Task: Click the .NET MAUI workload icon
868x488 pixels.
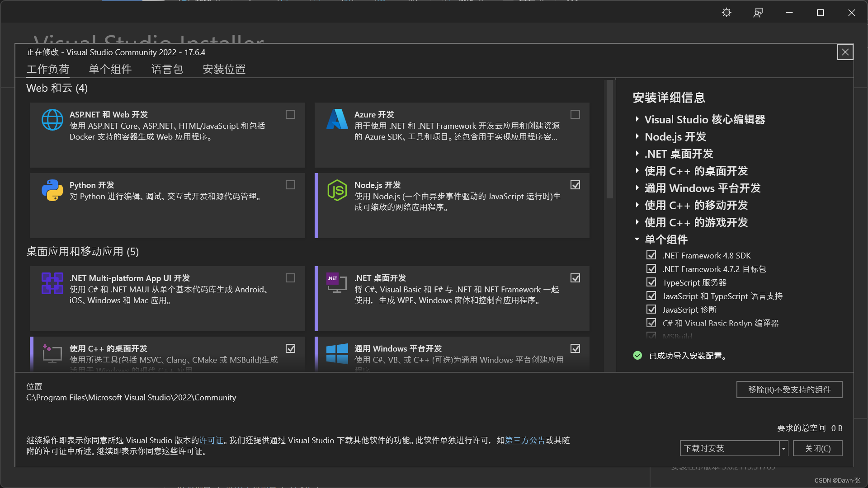Action: 52,283
